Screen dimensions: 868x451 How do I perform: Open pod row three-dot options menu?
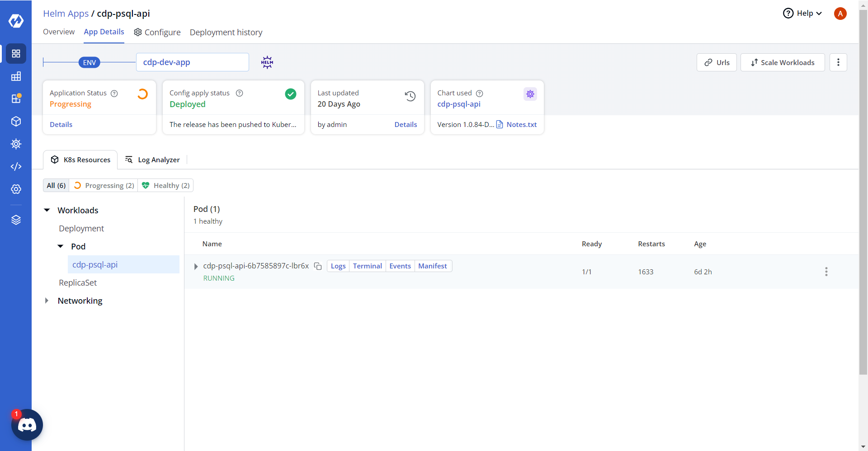point(826,272)
